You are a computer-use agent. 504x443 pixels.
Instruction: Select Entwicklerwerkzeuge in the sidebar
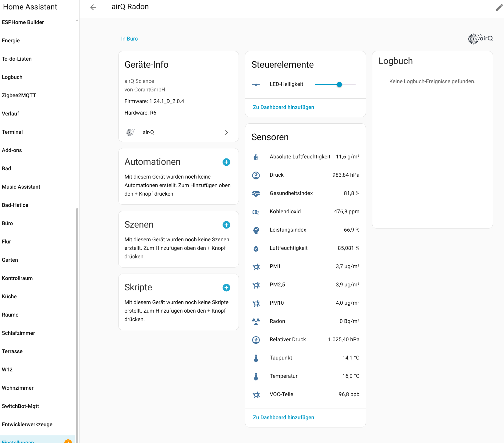(x=27, y=424)
